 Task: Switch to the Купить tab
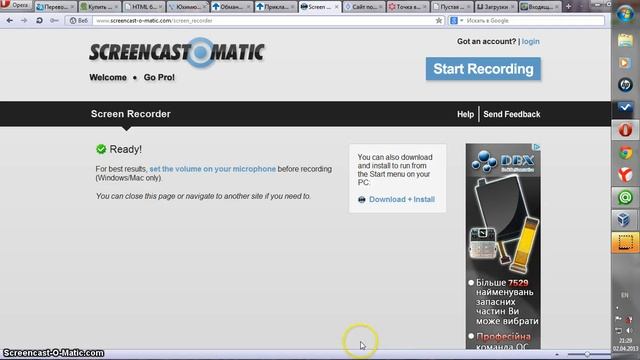99,7
